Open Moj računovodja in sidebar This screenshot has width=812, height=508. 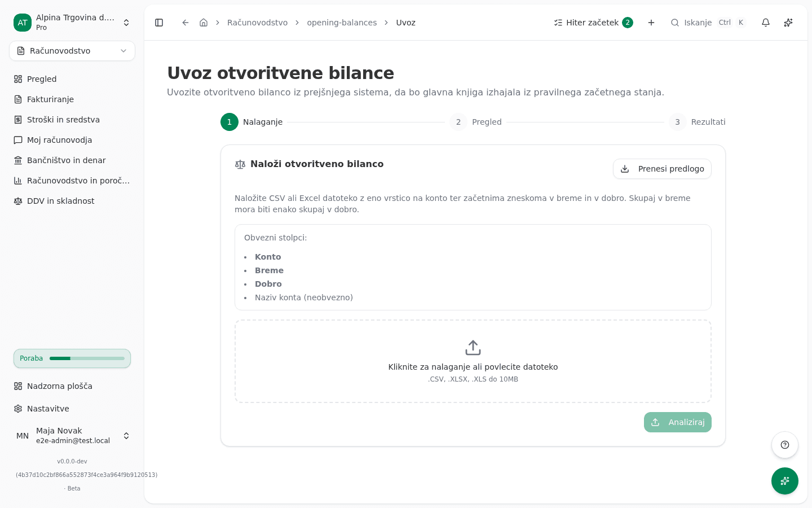click(x=72, y=140)
